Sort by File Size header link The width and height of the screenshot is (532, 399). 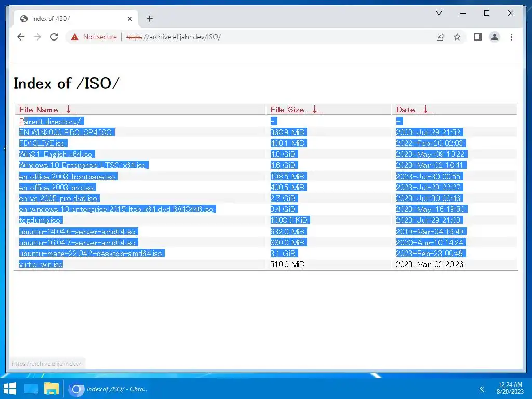point(287,110)
